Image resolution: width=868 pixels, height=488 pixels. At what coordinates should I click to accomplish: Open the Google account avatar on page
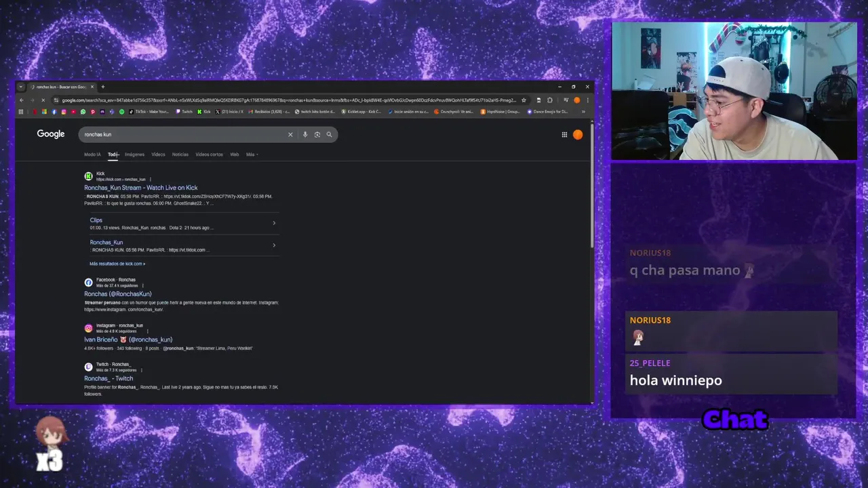point(578,134)
